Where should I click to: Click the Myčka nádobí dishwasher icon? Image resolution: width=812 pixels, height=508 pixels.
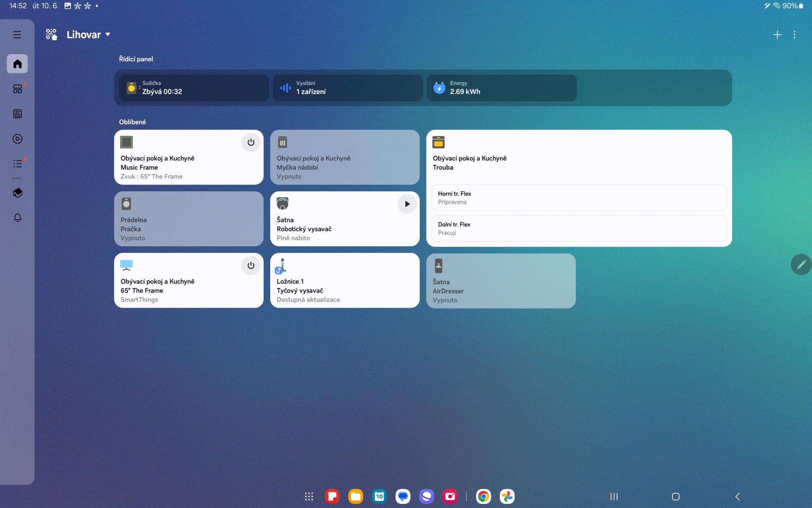point(283,142)
